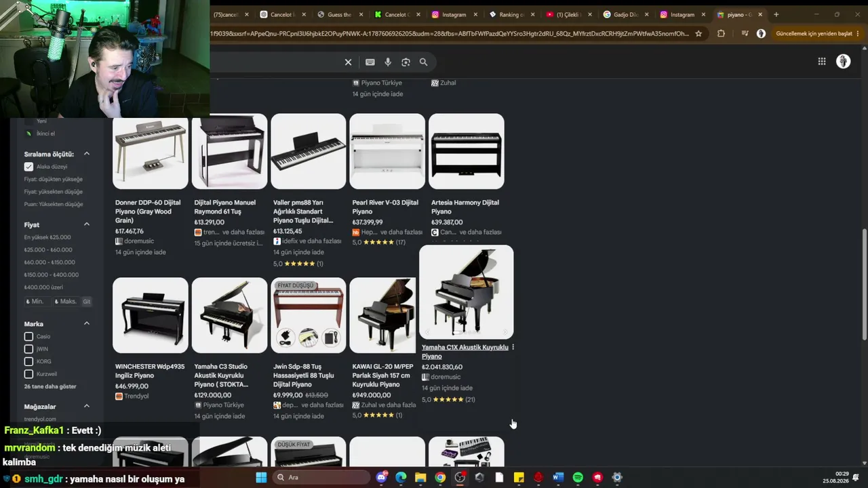Collapse the Fiyat filter section
This screenshot has width=868, height=488.
point(87,224)
